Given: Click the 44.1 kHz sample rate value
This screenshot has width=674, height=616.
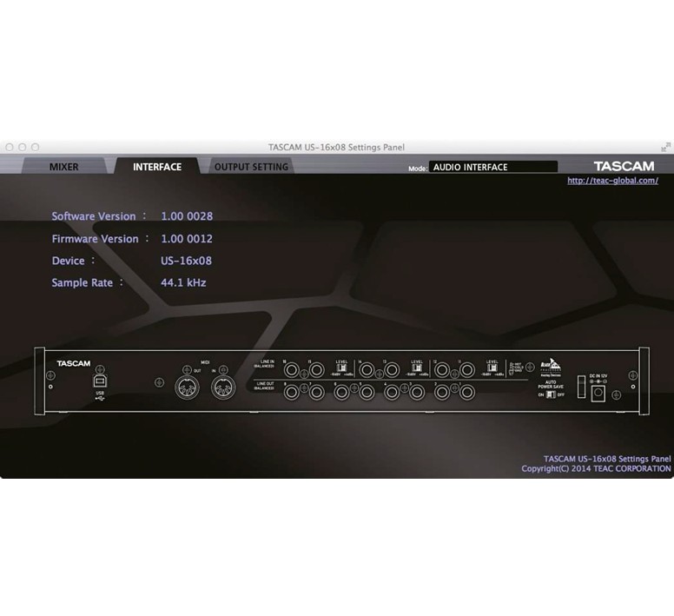Looking at the screenshot, I should tap(183, 282).
